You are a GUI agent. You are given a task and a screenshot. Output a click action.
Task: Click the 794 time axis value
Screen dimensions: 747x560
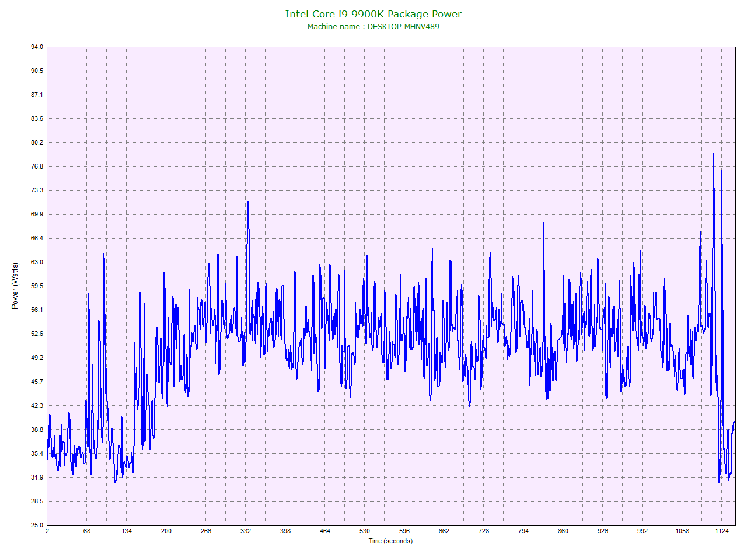coord(523,531)
